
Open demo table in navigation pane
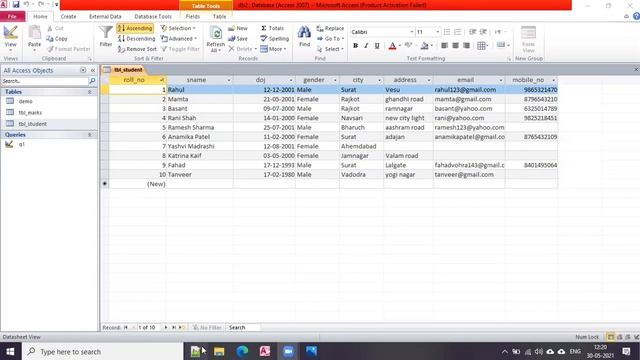[25, 101]
